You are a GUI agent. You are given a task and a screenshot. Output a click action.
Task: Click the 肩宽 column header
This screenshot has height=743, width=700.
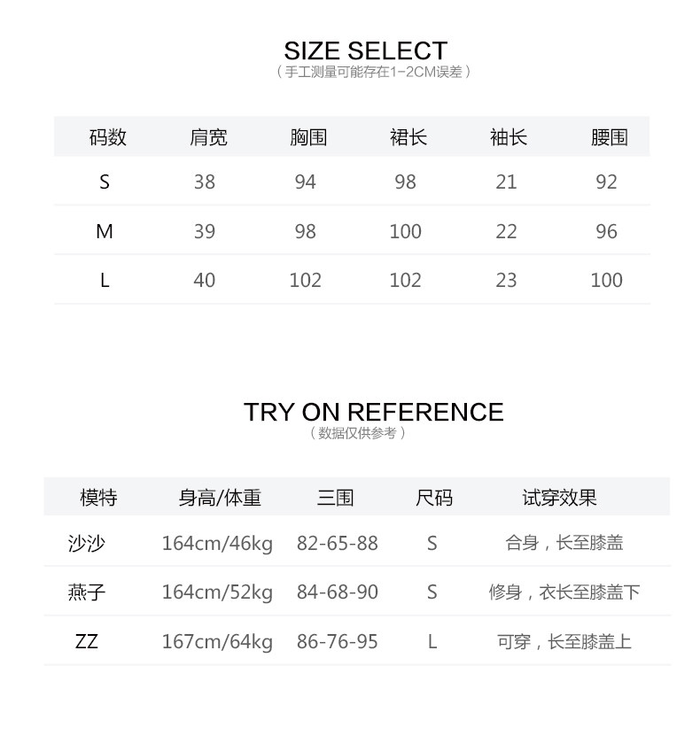click(x=208, y=137)
